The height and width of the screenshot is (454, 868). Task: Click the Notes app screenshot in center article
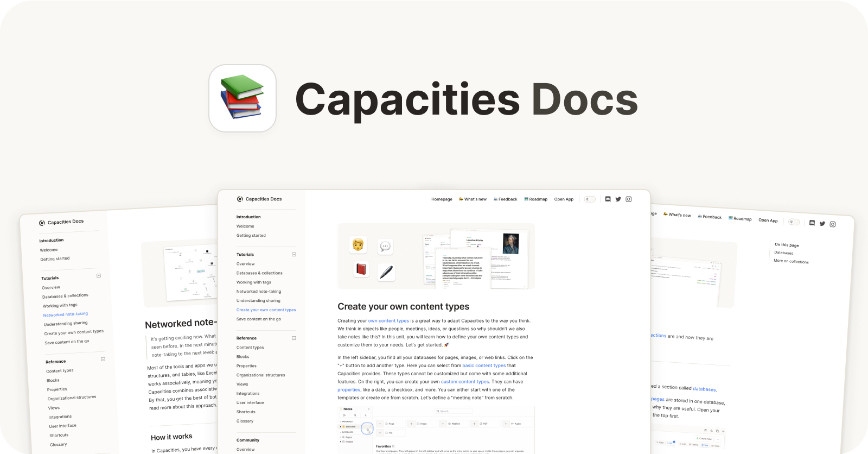[436, 430]
